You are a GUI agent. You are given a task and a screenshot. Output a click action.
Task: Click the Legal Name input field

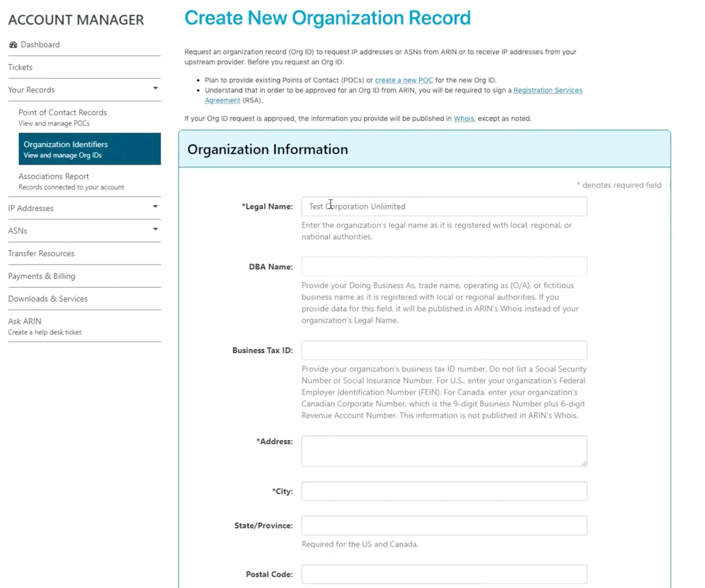tap(444, 206)
